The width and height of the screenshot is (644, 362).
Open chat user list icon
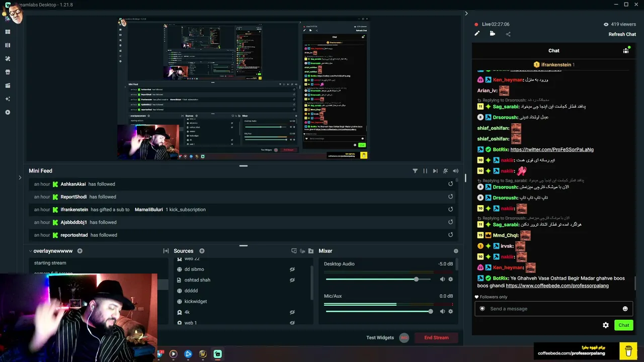[626, 50]
